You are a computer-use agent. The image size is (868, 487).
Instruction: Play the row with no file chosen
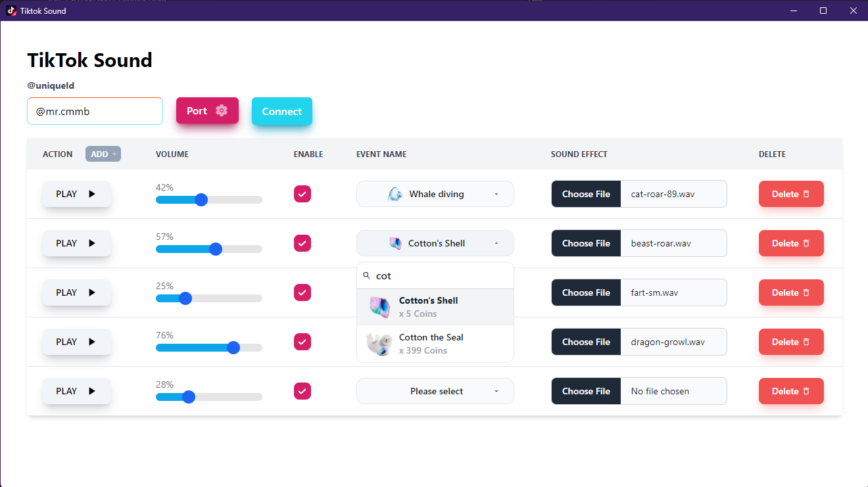[x=77, y=391]
